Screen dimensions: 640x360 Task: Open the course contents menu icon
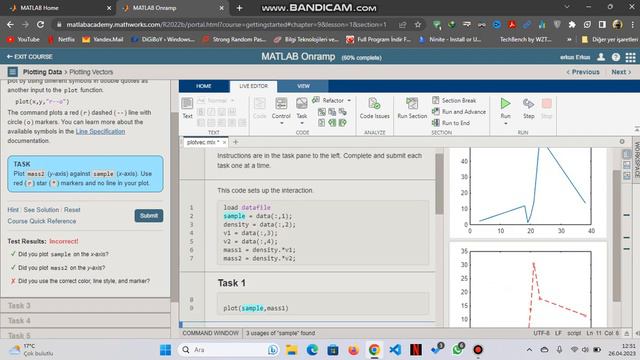13,72
